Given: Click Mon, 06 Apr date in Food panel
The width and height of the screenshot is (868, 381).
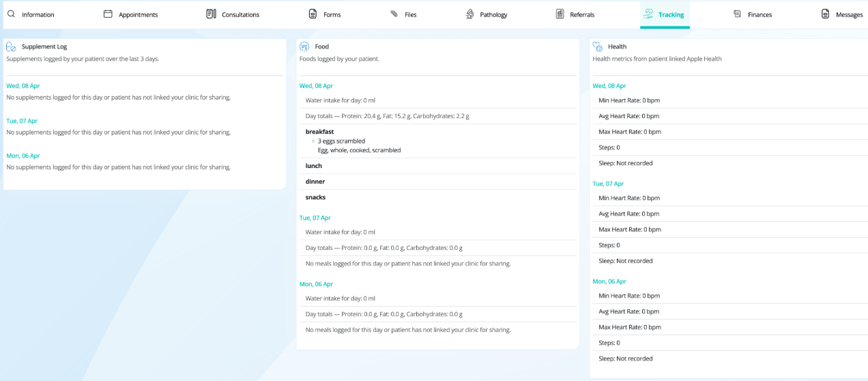Looking at the screenshot, I should 316,284.
